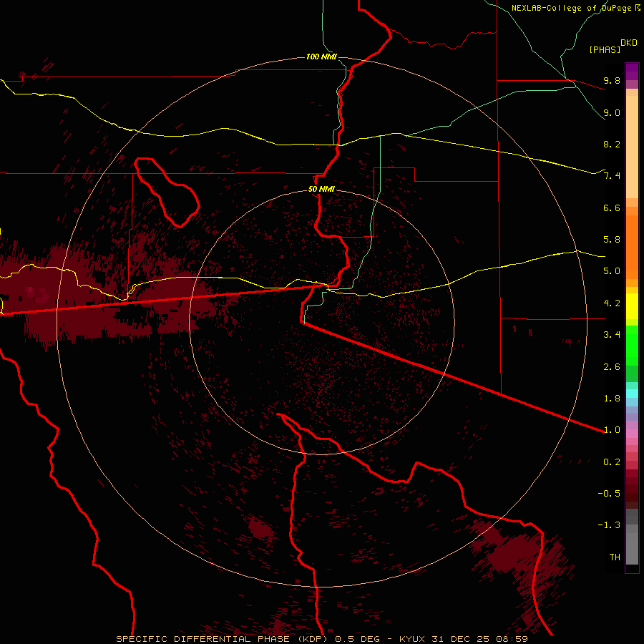Screen dimensions: 644x644
Task: Click the TH threshold label
Action: pos(615,557)
